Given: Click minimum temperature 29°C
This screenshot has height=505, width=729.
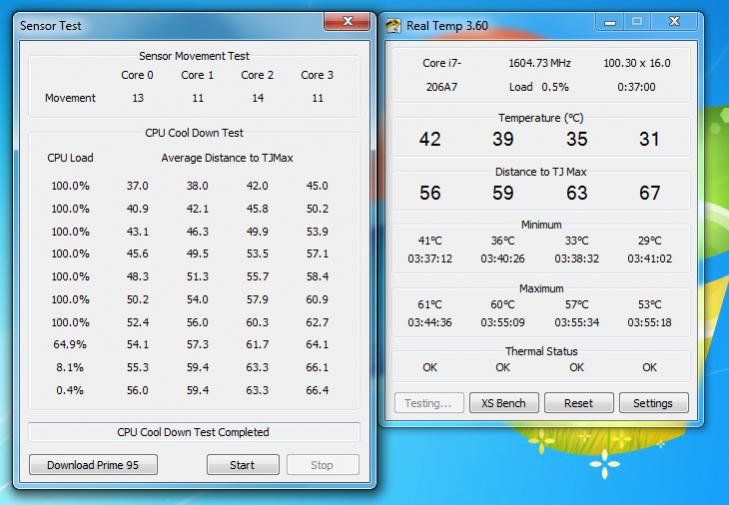Looking at the screenshot, I should point(649,241).
